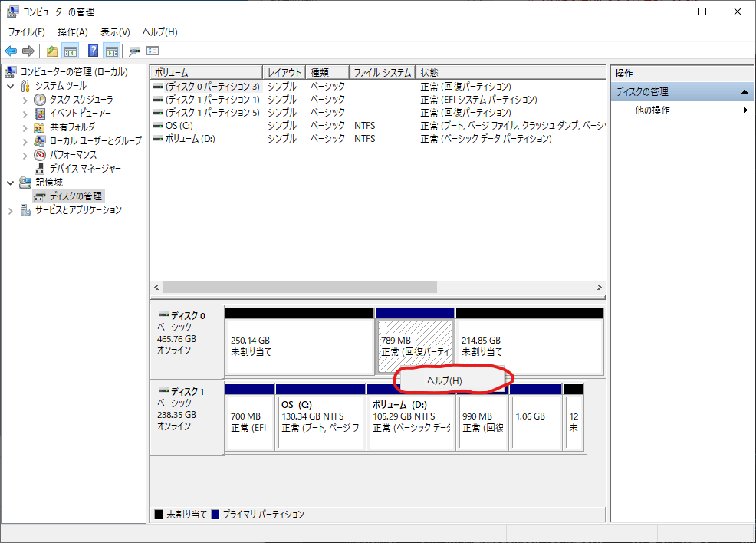756x543 pixels.
Task: Click 他の操作 in the actions pane
Action: pyautogui.click(x=652, y=110)
